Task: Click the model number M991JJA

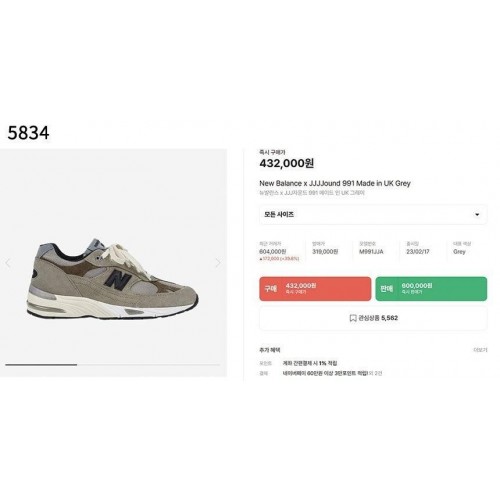Action: pyautogui.click(x=371, y=252)
